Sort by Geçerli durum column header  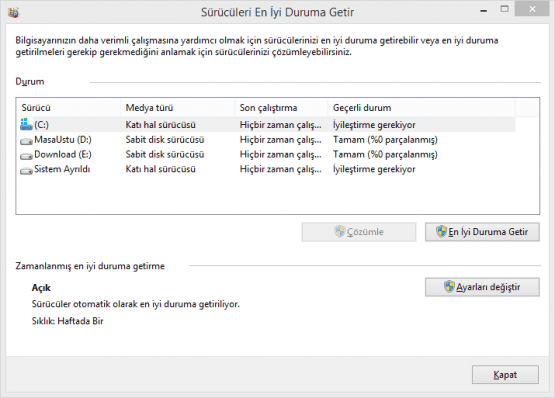(421, 108)
